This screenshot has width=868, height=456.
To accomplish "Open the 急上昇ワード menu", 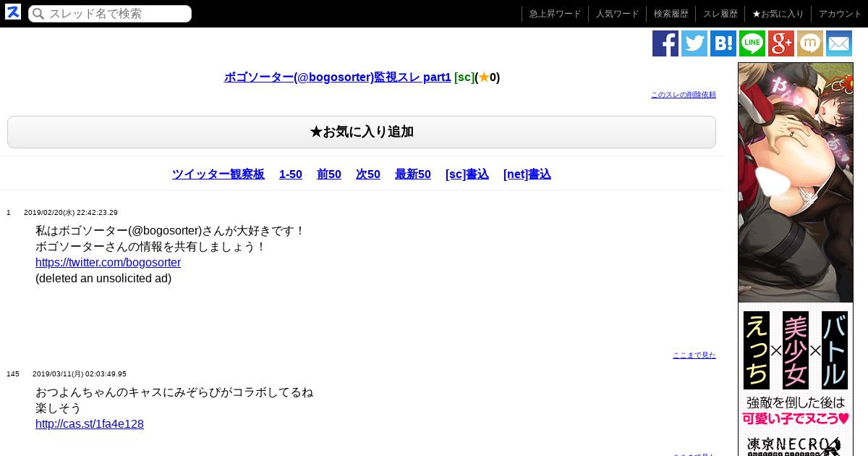I will (x=555, y=14).
